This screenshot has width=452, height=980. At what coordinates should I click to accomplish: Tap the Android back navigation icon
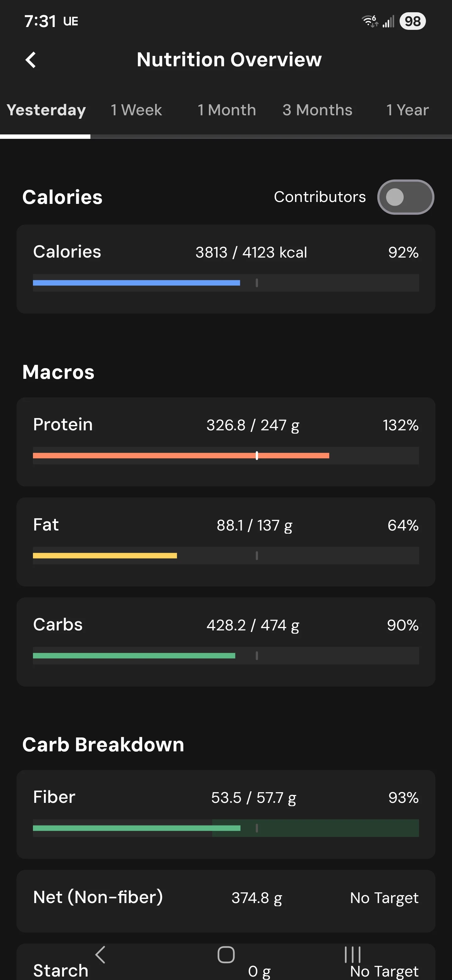pyautogui.click(x=100, y=955)
